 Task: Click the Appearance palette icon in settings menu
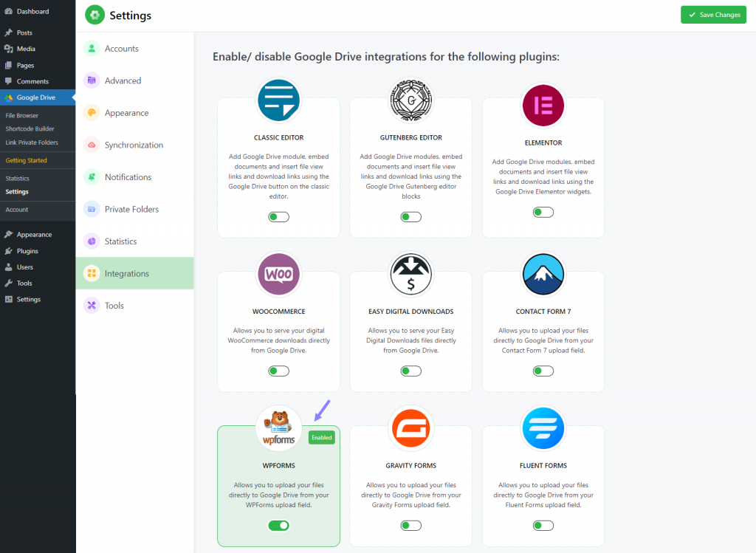(x=92, y=113)
